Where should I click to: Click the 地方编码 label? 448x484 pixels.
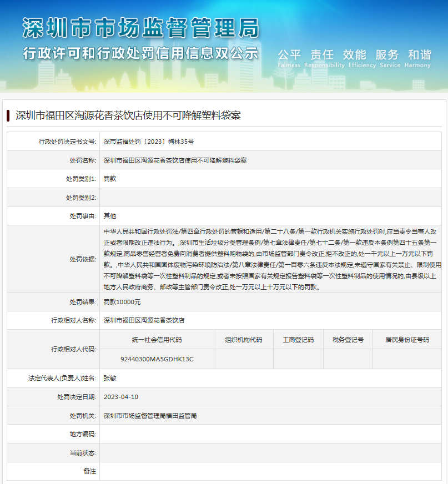pos(83,434)
